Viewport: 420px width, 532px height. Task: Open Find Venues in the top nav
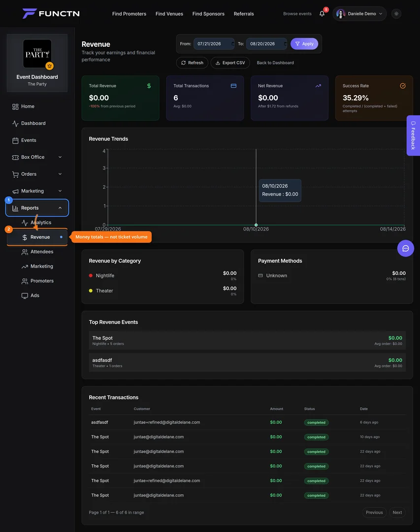(169, 14)
